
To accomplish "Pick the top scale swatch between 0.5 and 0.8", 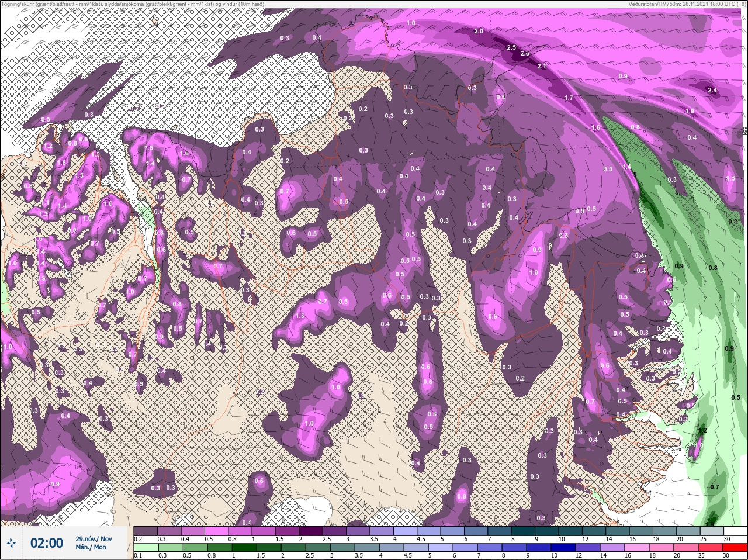I will [x=217, y=531].
